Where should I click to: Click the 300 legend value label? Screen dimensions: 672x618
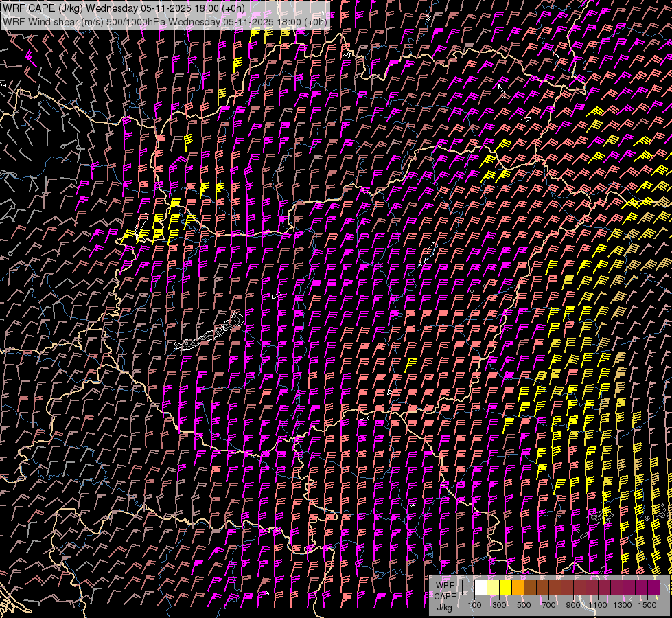pos(499,605)
